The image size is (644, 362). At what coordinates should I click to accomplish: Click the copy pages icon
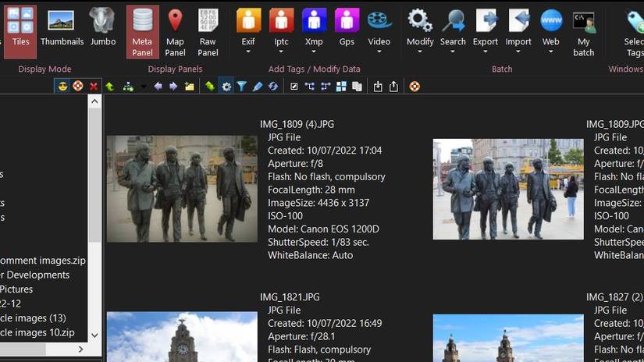tap(357, 87)
